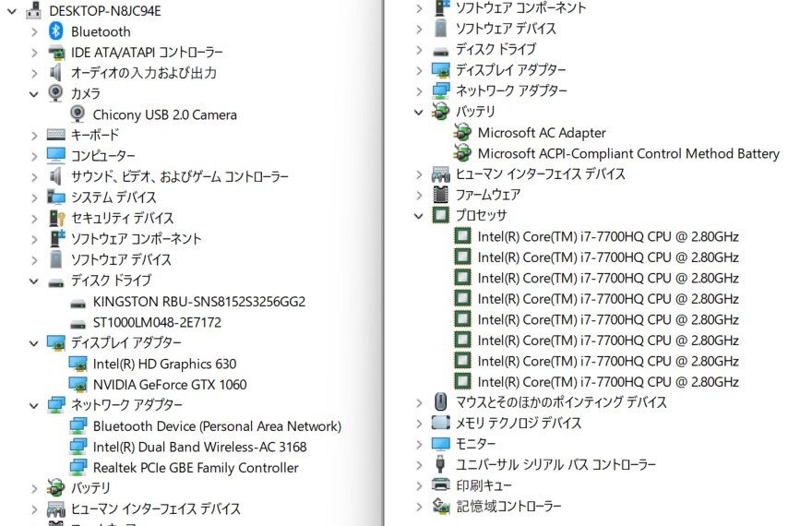Viewport: 812px width, 526px height.
Task: Expand the 記憶域コントローラー category arrow
Action: (x=419, y=507)
